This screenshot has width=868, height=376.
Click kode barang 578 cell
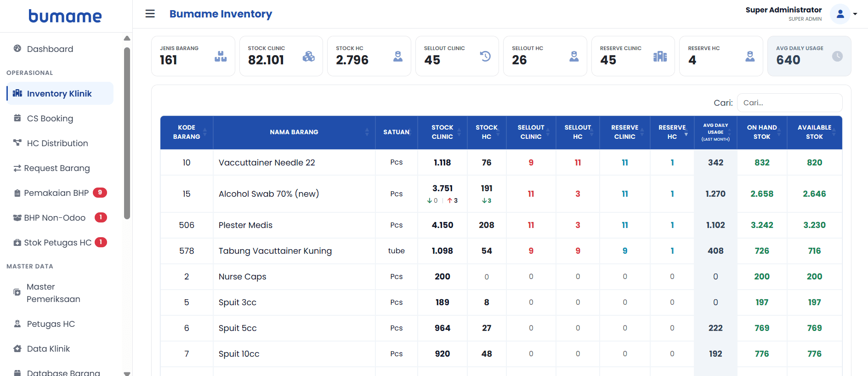(x=187, y=251)
